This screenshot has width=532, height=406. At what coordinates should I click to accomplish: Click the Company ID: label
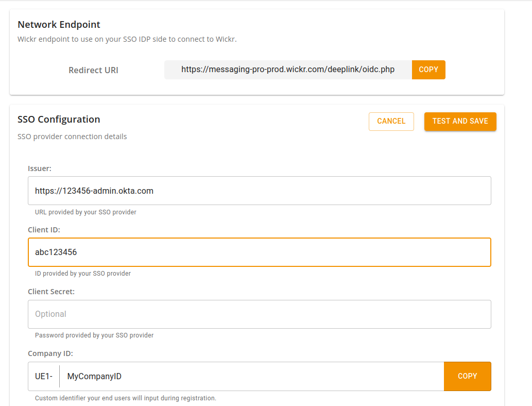pos(50,353)
